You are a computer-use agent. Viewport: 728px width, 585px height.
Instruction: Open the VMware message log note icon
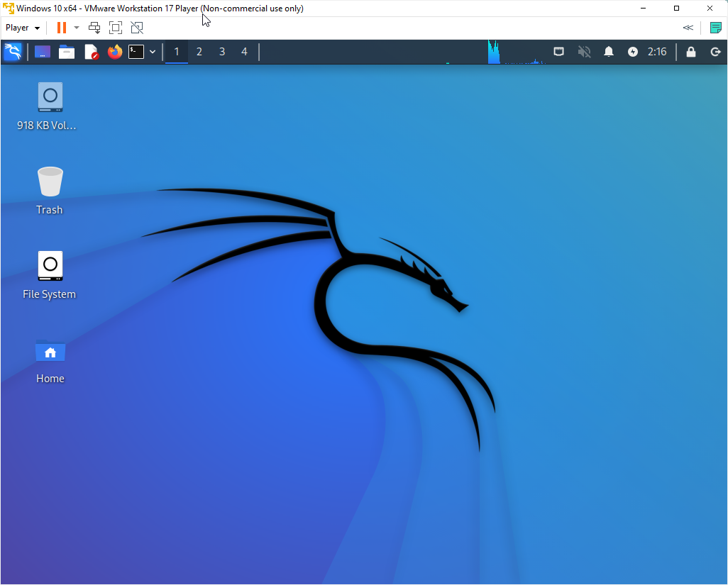(x=715, y=28)
